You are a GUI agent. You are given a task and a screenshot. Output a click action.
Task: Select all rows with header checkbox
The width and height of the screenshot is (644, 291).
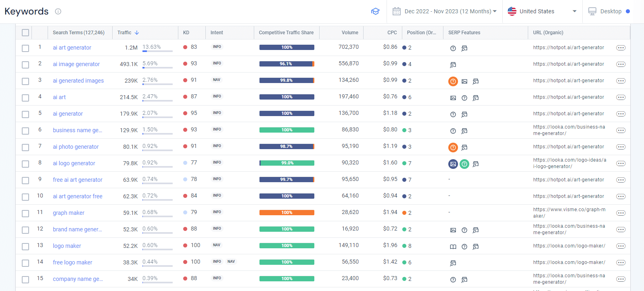coord(25,33)
